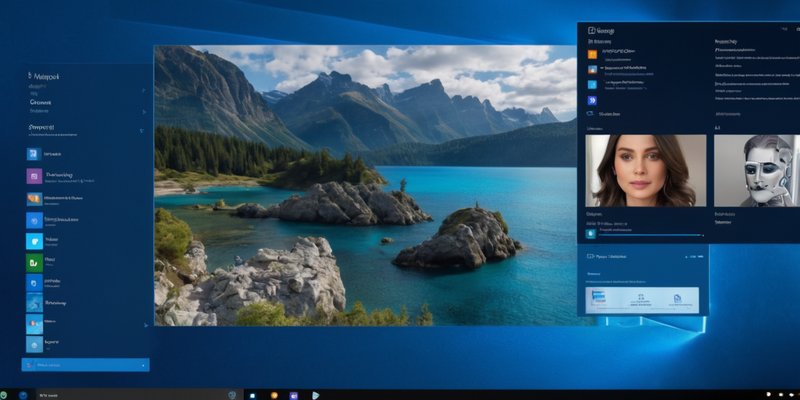The width and height of the screenshot is (800, 400).
Task: Click the blue circle icon next to taskbar search
Action: (x=23, y=395)
